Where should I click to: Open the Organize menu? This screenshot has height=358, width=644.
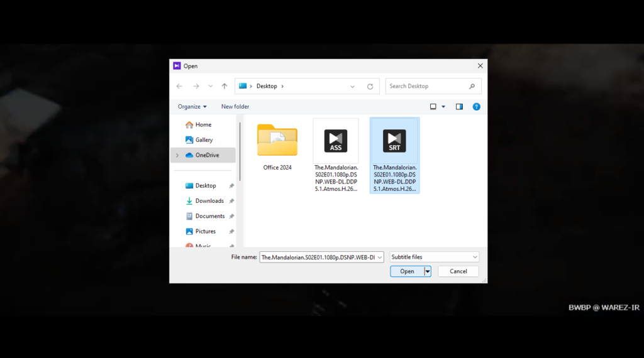(x=192, y=107)
